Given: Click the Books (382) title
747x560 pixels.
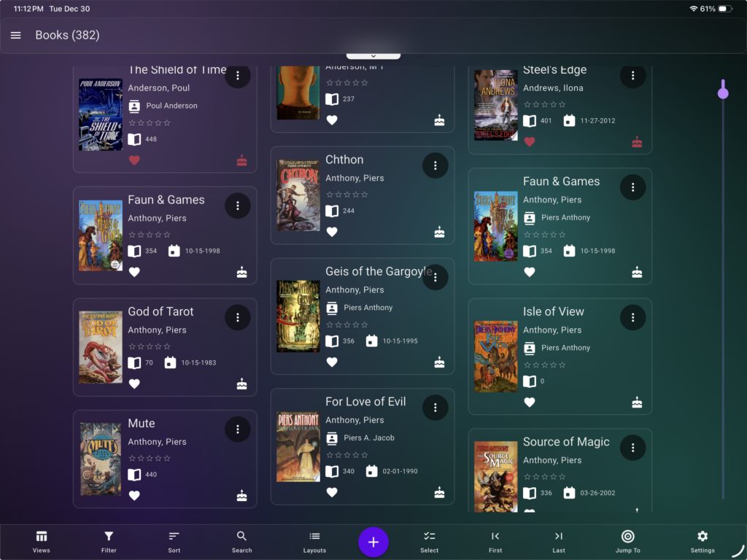Looking at the screenshot, I should pos(67,35).
